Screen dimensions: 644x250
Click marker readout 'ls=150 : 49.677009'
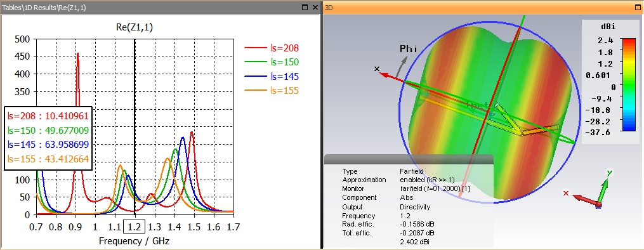[x=48, y=130]
